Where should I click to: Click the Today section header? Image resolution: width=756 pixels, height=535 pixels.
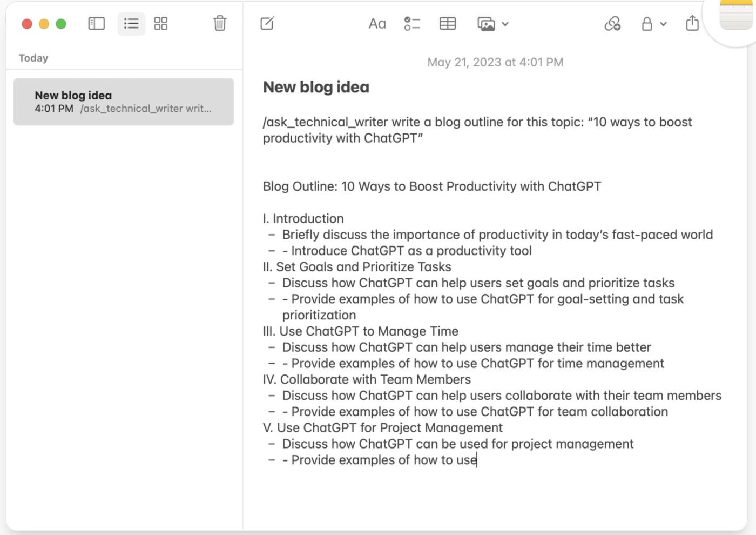(x=33, y=58)
